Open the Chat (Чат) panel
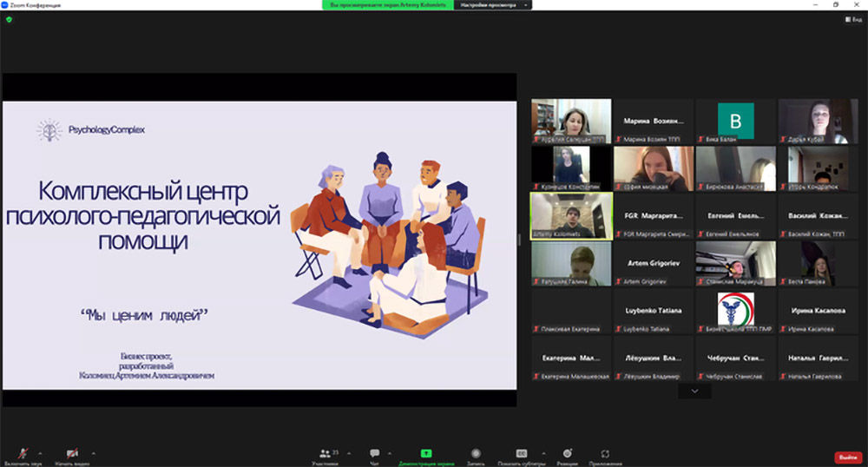 [375, 453]
